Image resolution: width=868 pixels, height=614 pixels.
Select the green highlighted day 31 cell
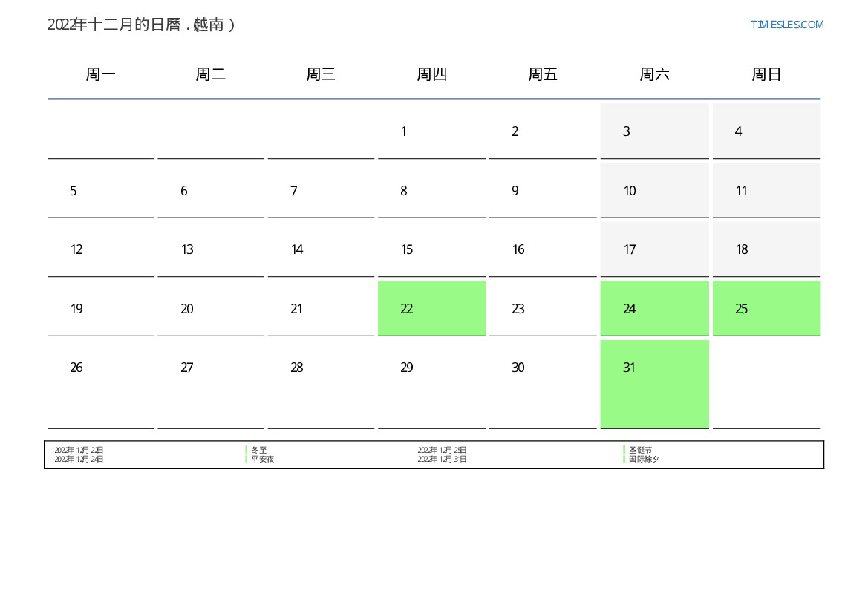tap(655, 385)
